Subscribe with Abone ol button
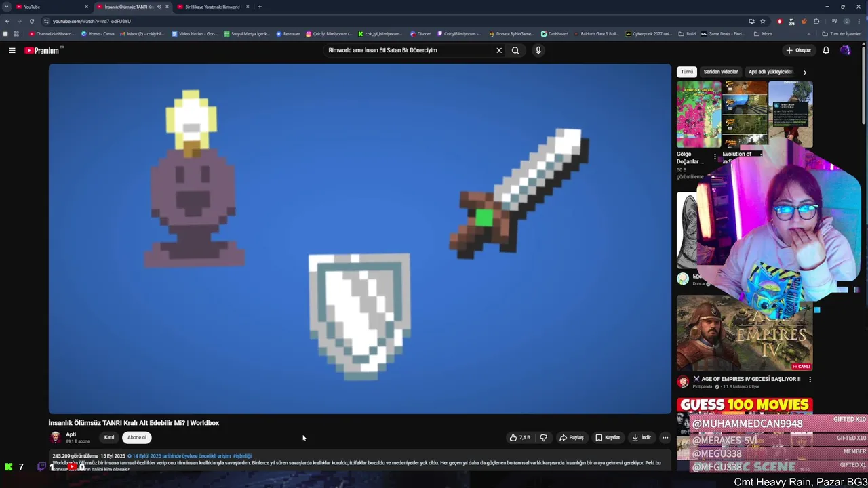 pyautogui.click(x=137, y=438)
